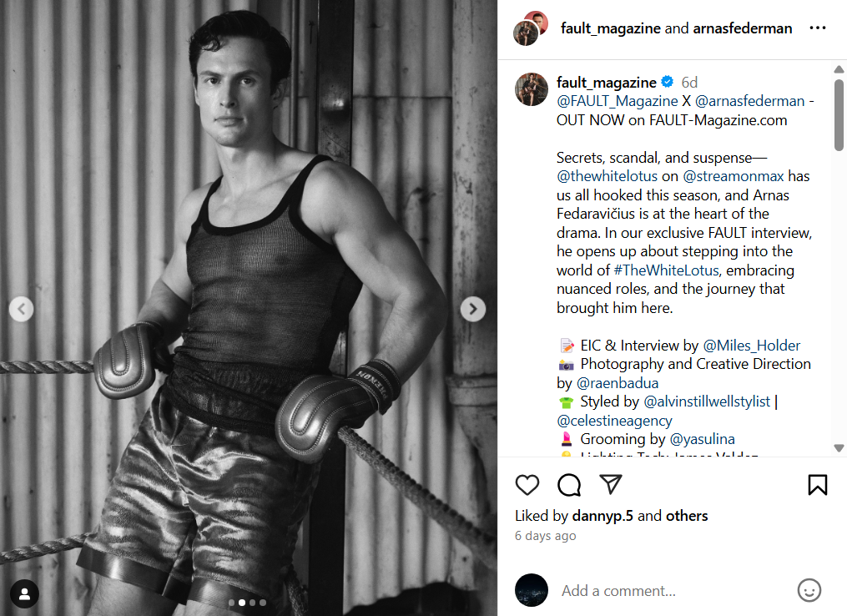
Task: Go back to the previous carousel photo
Action: 21,310
